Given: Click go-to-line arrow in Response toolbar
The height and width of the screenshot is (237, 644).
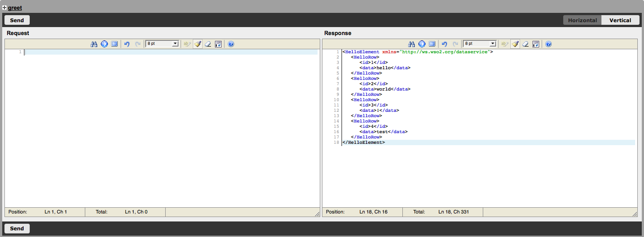Looking at the screenshot, I should pyautogui.click(x=421, y=44).
